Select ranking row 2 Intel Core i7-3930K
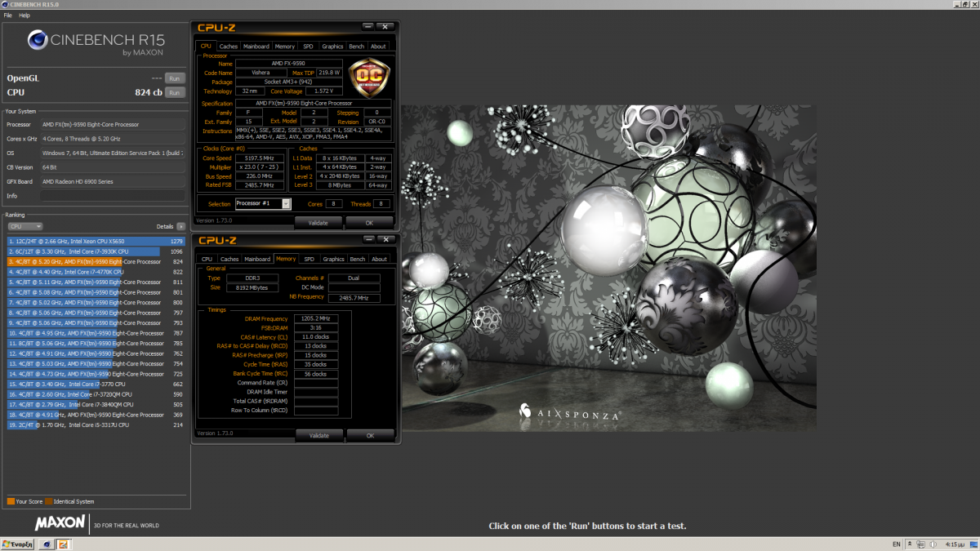The image size is (980, 551). (96, 251)
